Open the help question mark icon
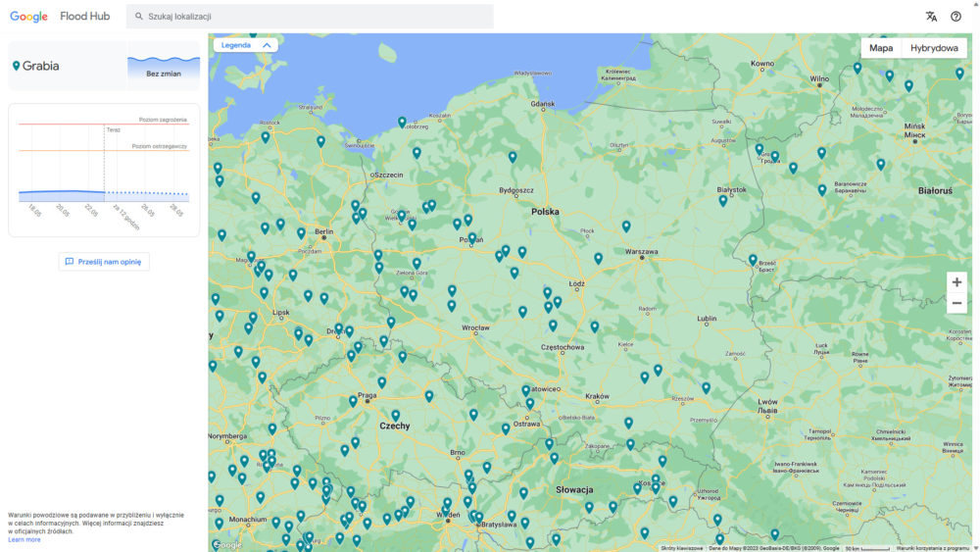 [955, 17]
